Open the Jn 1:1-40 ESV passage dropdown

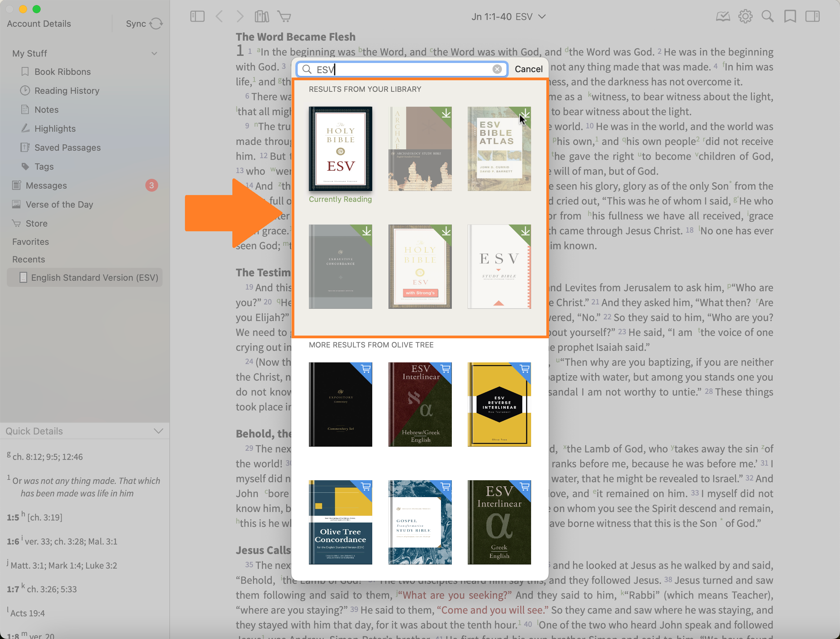coord(508,17)
